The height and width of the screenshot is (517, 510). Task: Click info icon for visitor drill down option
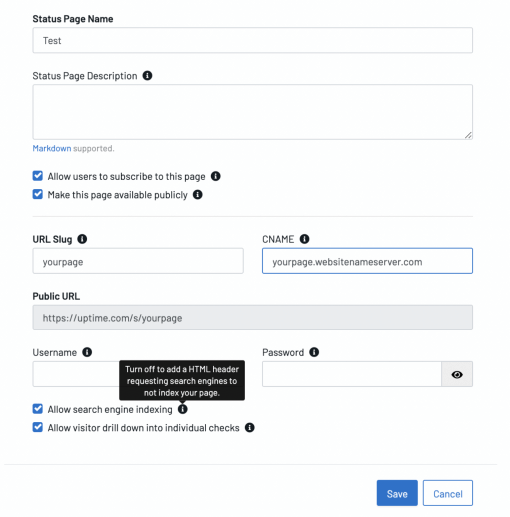coord(250,427)
